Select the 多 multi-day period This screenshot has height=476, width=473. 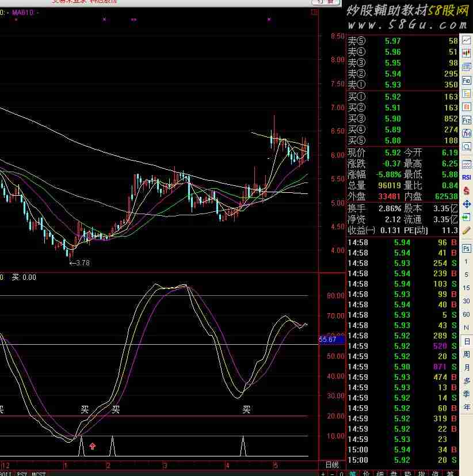click(x=467, y=381)
